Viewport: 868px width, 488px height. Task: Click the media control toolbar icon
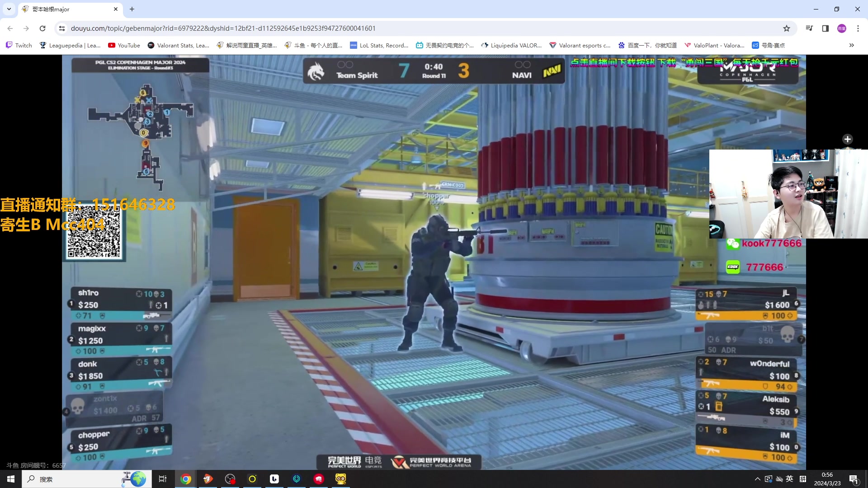click(809, 28)
